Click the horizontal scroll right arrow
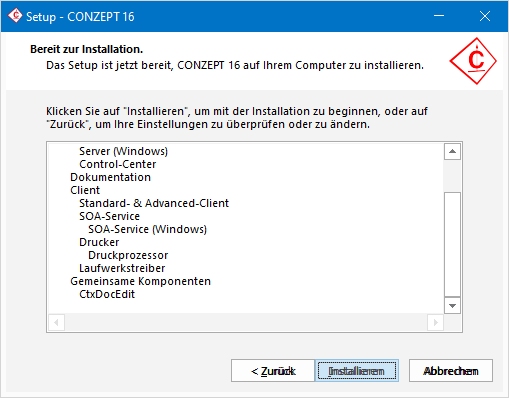The width and height of the screenshot is (509, 398). 435,322
